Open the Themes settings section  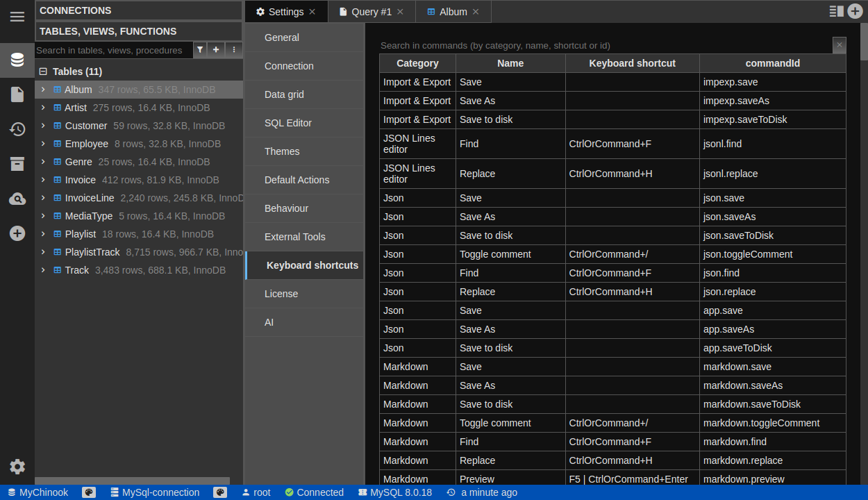coord(282,151)
